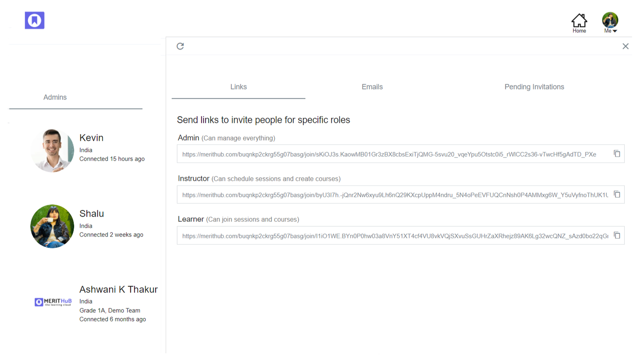The width and height of the screenshot is (644, 362).
Task: Click Ashwani's MeritHub logo avatar
Action: (x=53, y=302)
